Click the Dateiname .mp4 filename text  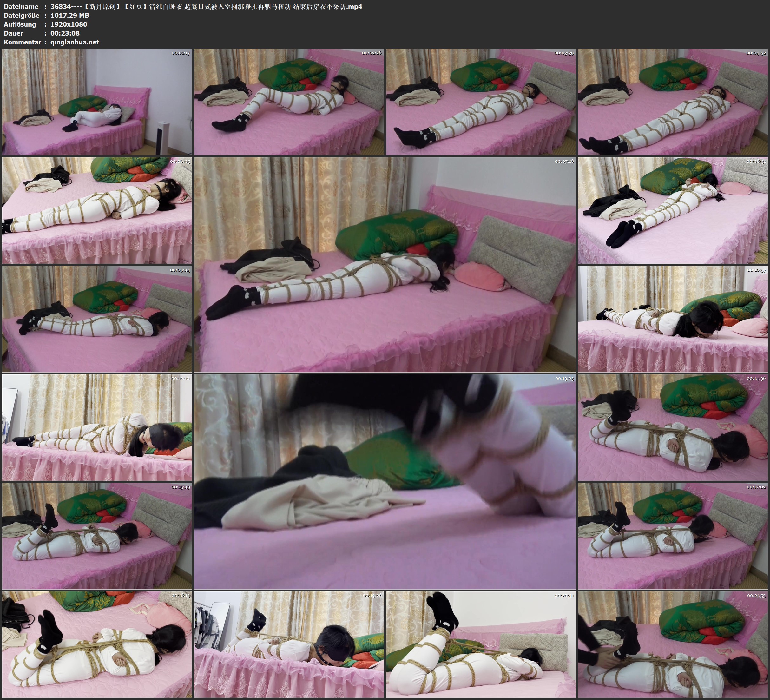[x=206, y=6]
